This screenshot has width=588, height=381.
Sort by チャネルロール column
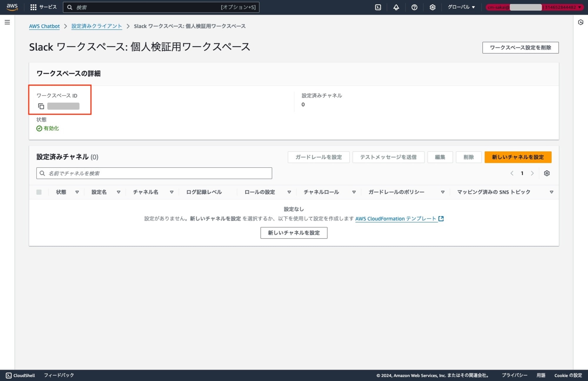(354, 192)
